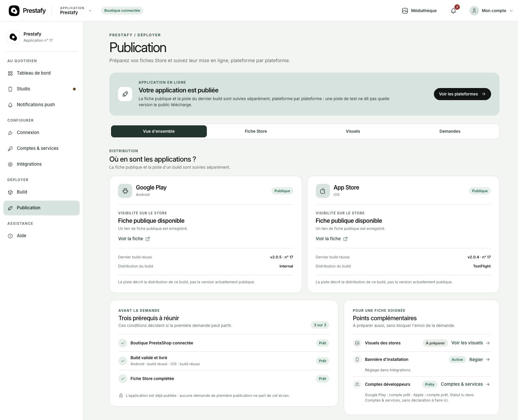Click the 3 sur 3 progress badge
Viewport: 518px width, 420px height.
[320, 325]
